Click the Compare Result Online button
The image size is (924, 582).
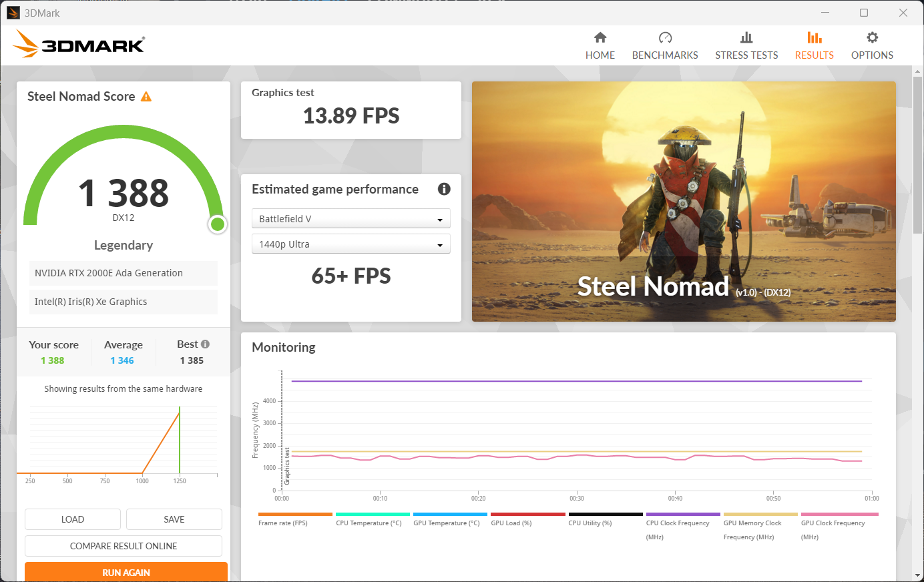[x=124, y=546]
